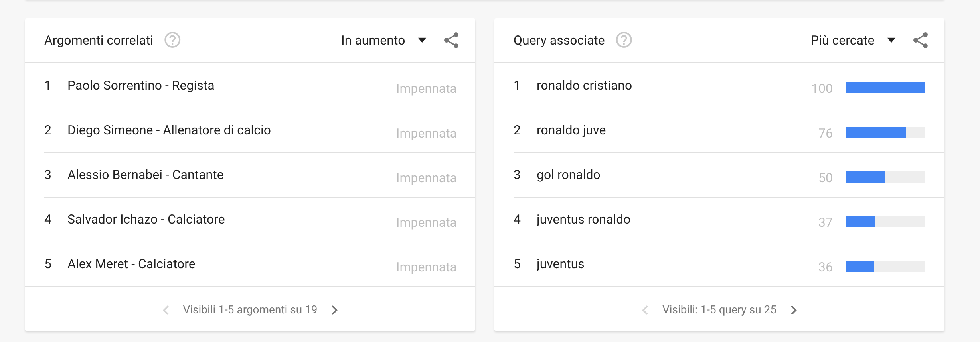Open Paolo Sorrentino - Regista topic
Screen dimensions: 980x342
tap(141, 85)
